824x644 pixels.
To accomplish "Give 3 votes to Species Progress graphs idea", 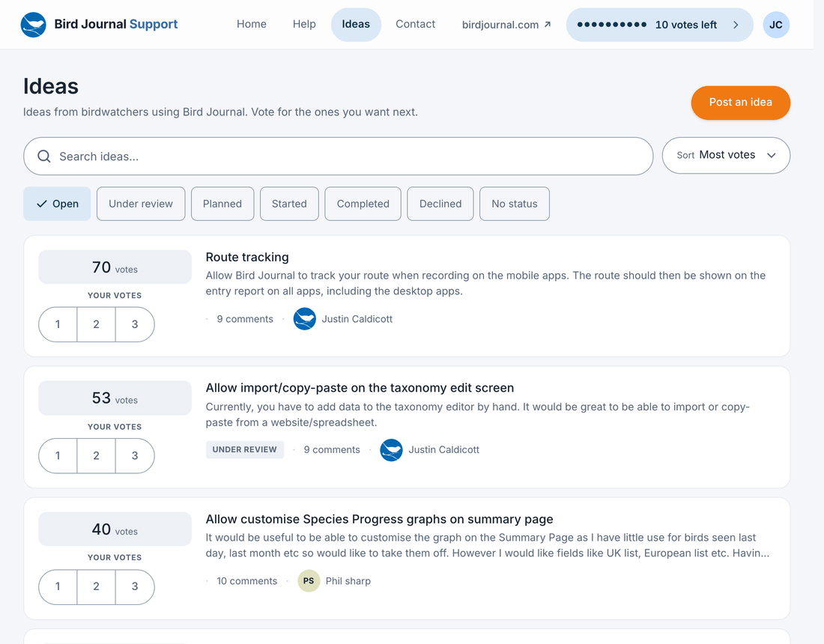I will point(135,586).
